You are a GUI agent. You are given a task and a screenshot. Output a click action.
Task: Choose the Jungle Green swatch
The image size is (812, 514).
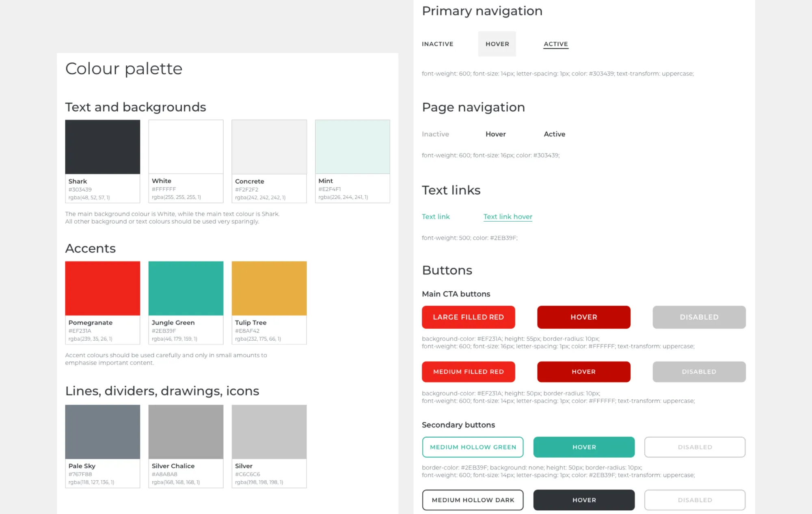click(186, 288)
